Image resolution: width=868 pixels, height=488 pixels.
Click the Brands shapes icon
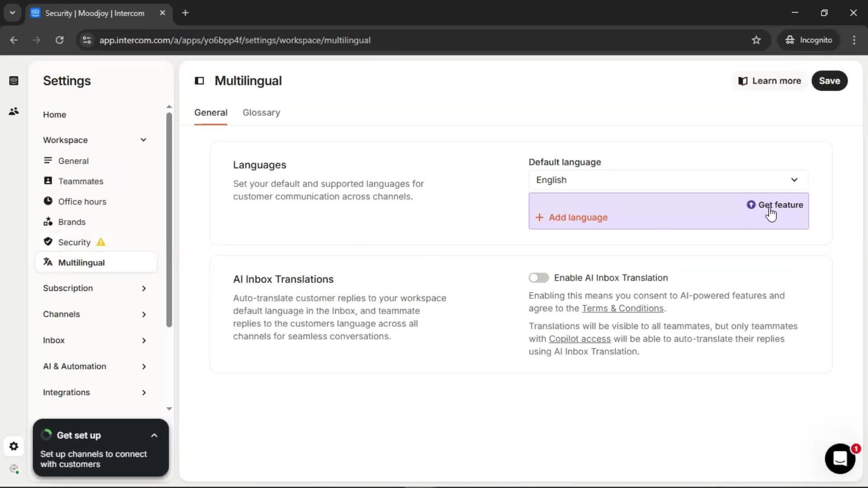click(48, 221)
